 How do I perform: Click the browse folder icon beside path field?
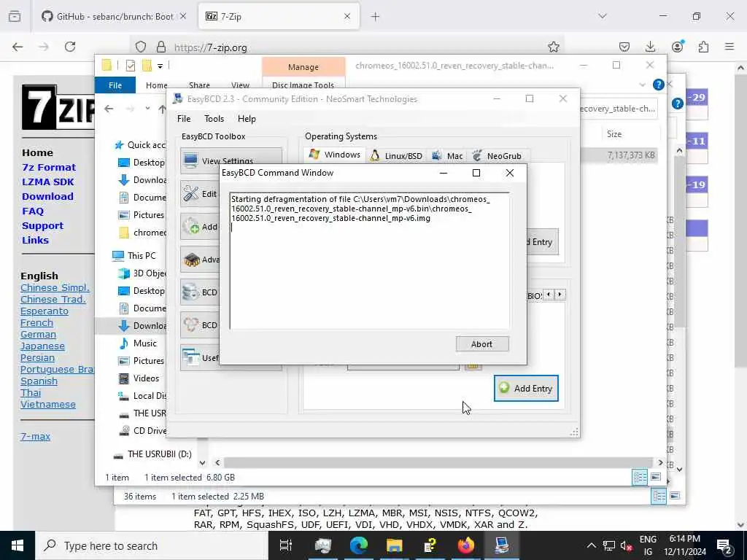point(473,366)
